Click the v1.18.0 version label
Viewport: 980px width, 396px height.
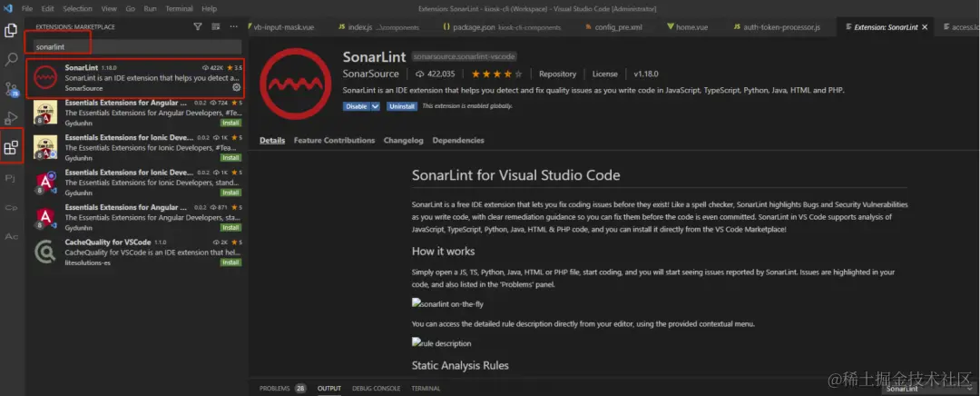point(646,74)
